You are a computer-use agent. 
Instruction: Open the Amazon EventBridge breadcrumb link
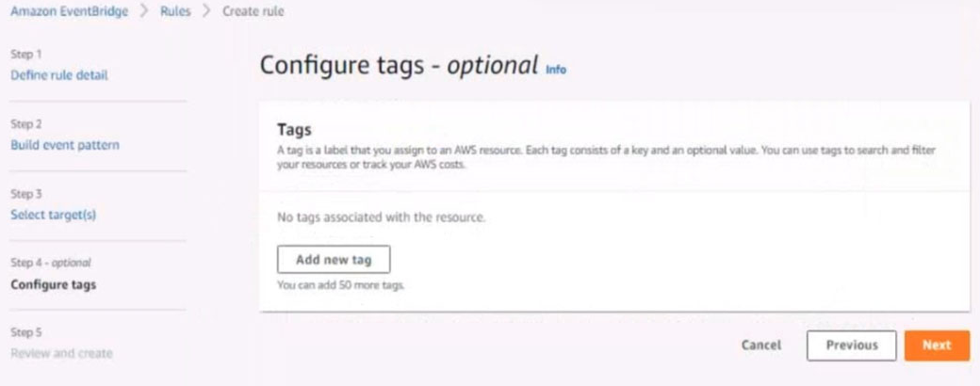(x=69, y=11)
